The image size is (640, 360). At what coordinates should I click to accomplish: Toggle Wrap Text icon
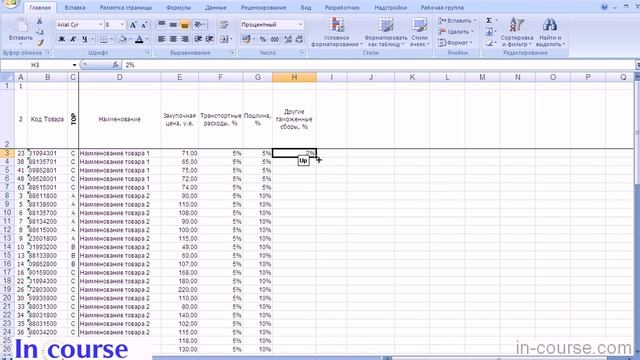tap(224, 24)
